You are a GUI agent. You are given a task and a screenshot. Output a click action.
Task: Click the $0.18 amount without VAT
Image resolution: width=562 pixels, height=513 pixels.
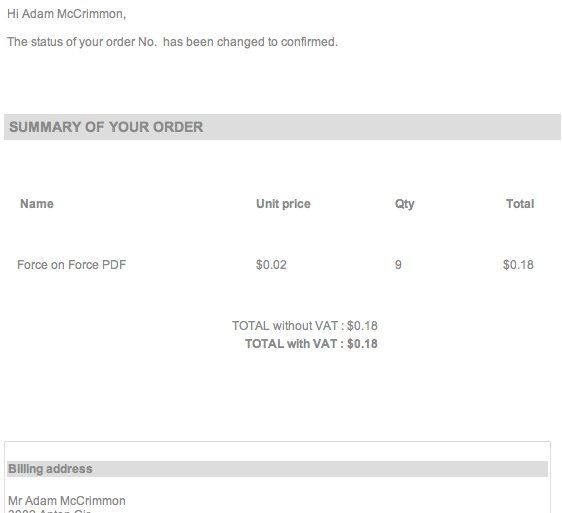click(x=362, y=326)
